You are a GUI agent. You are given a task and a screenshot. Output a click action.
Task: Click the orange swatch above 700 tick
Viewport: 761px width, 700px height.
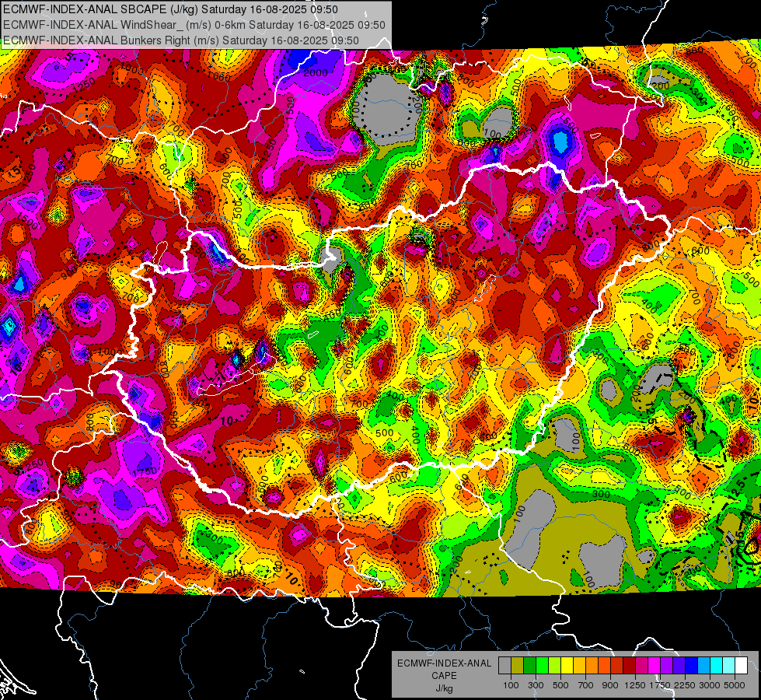[x=592, y=666]
